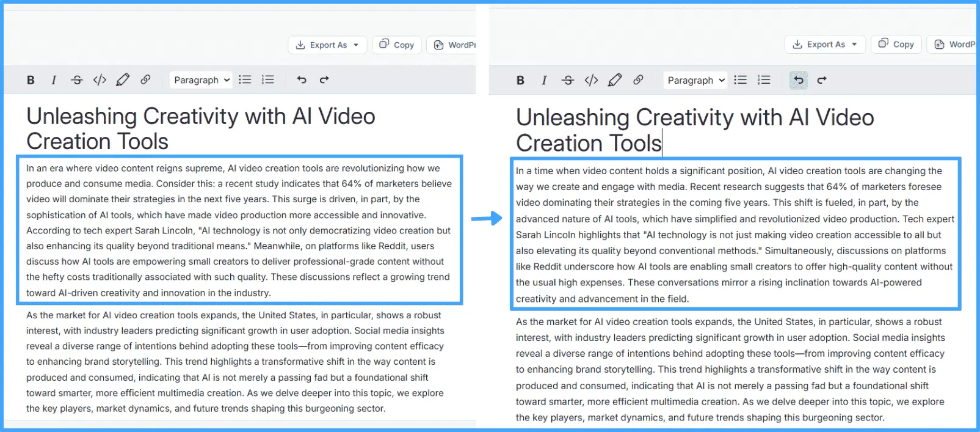Create numbered list in the left editor
Screen dimensions: 980x432
[267, 80]
